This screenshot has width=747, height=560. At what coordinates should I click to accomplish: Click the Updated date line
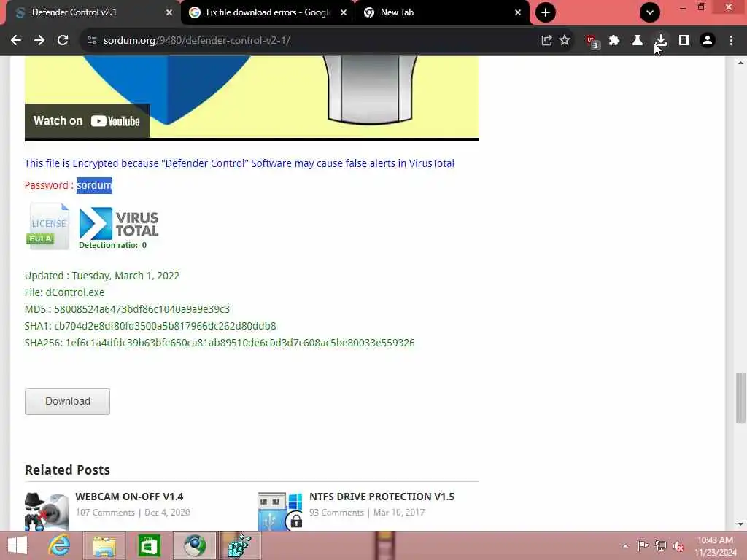pos(102,276)
